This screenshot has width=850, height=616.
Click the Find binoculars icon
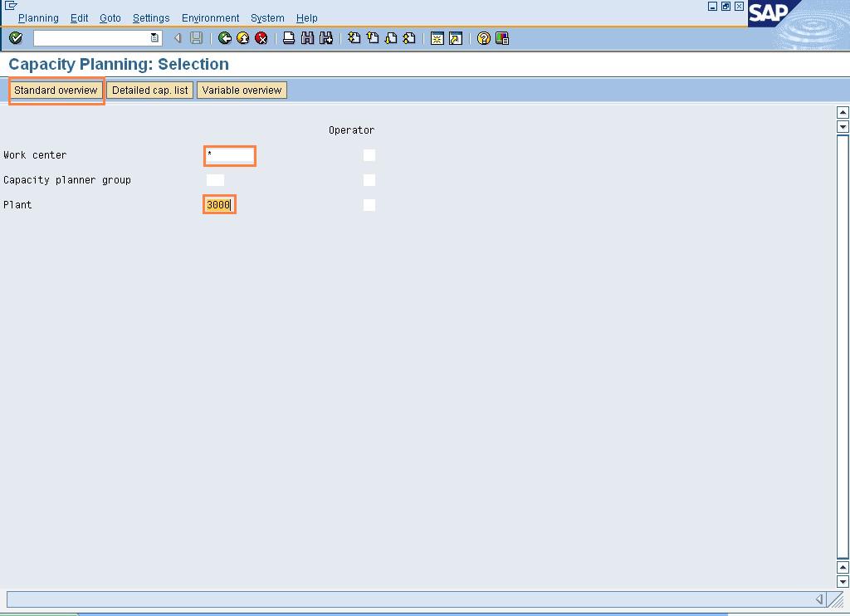pyautogui.click(x=307, y=38)
